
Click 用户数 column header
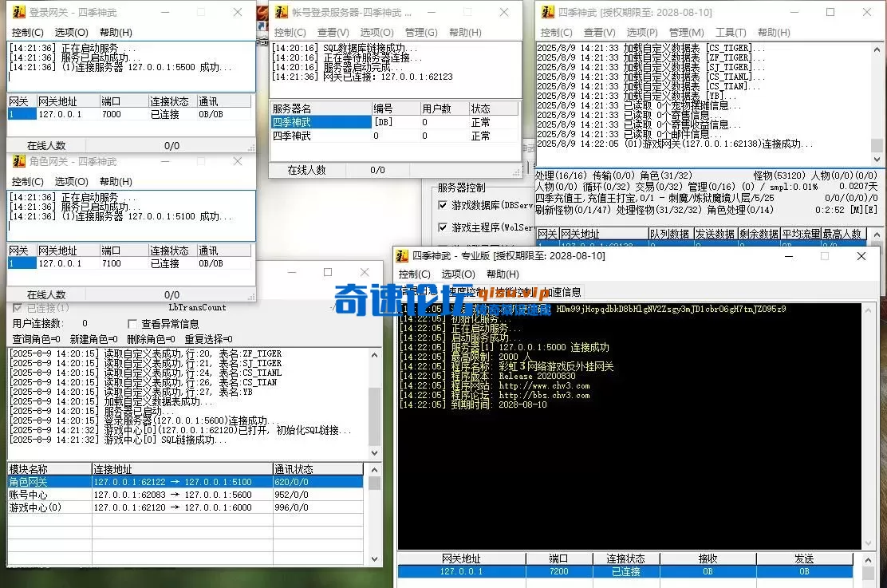pos(444,108)
